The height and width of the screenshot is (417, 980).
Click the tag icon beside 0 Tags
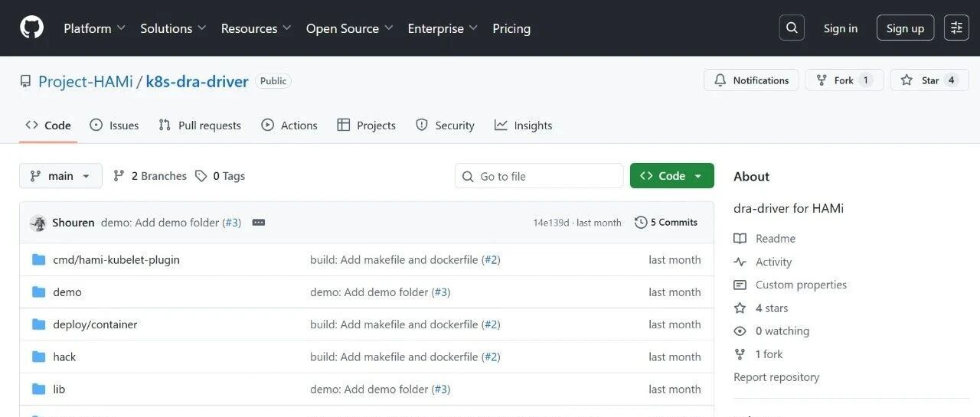point(201,176)
